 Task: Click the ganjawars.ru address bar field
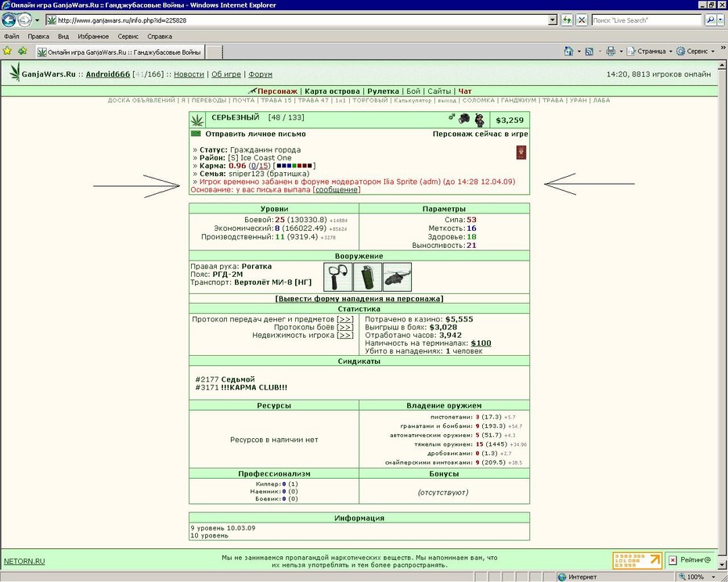pos(297,20)
